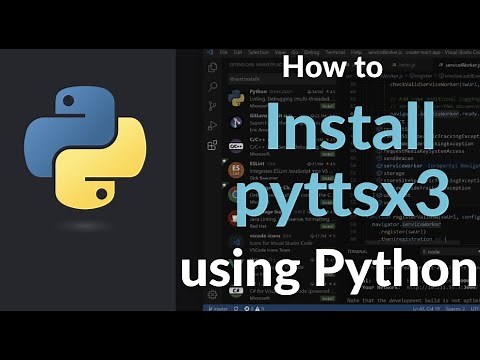Open the Source Control view icon

point(212,106)
